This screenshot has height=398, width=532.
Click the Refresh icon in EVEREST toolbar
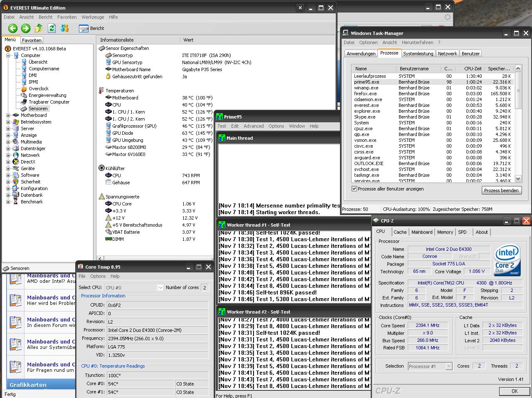(x=52, y=28)
